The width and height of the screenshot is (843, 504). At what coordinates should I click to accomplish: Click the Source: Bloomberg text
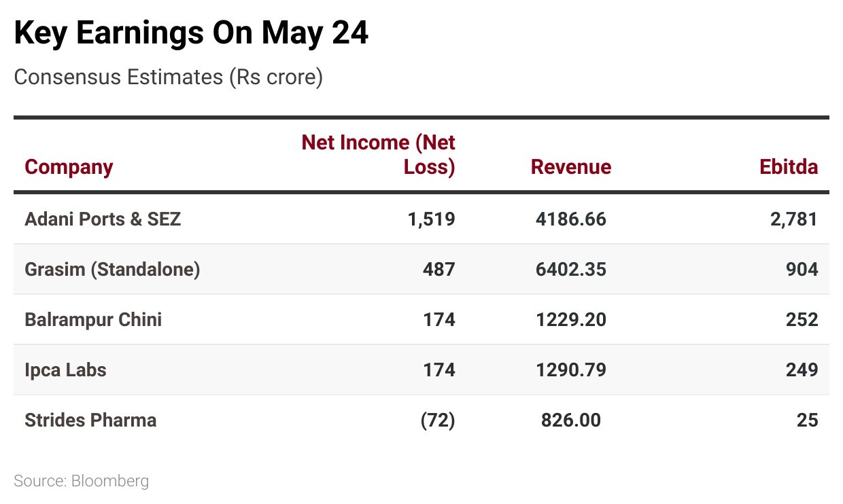click(x=81, y=482)
